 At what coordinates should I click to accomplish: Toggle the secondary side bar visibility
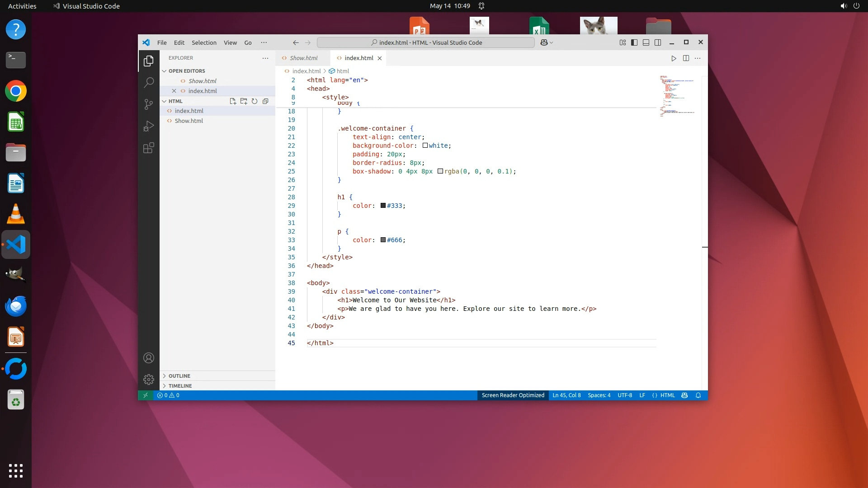pyautogui.click(x=658, y=42)
